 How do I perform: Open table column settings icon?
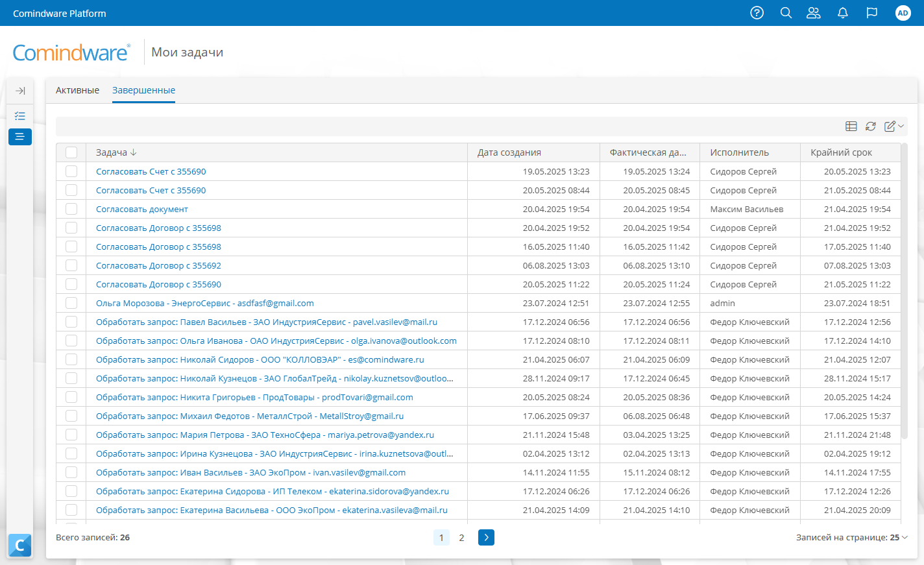tap(851, 126)
